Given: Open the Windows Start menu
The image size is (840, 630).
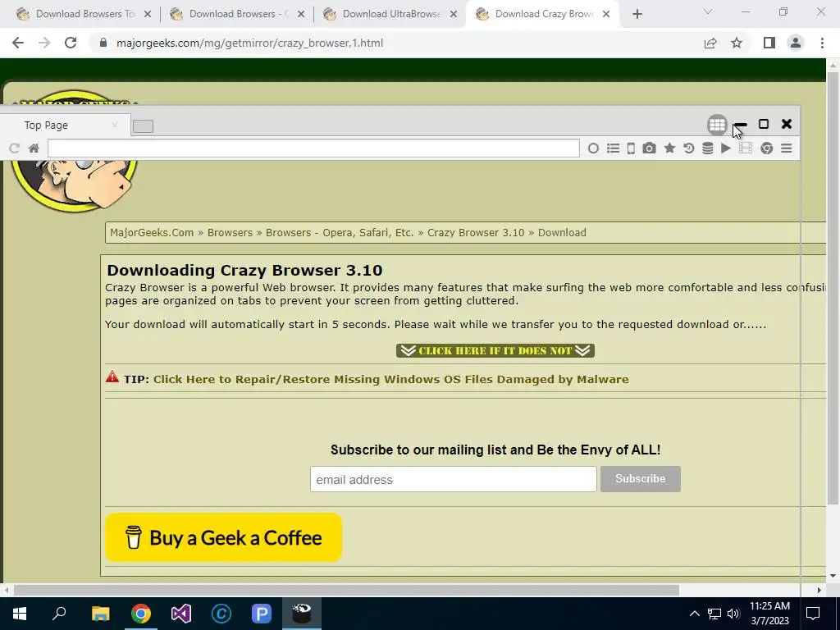Looking at the screenshot, I should click(20, 614).
